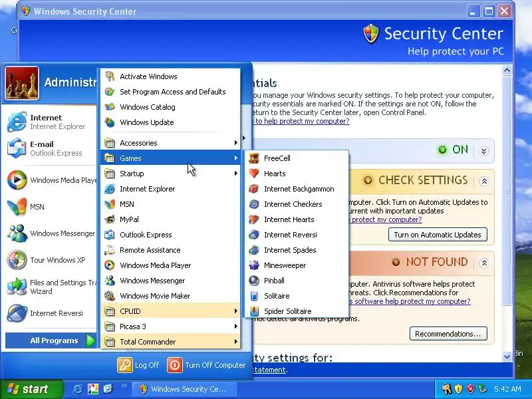This screenshot has height=399, width=532.
Task: Expand the Startup folder submenu
Action: [170, 174]
